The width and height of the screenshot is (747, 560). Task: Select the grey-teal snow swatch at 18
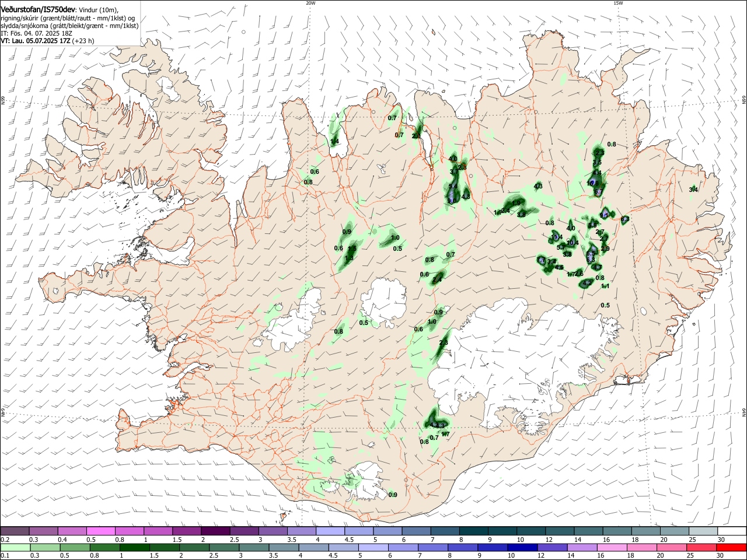646,531
